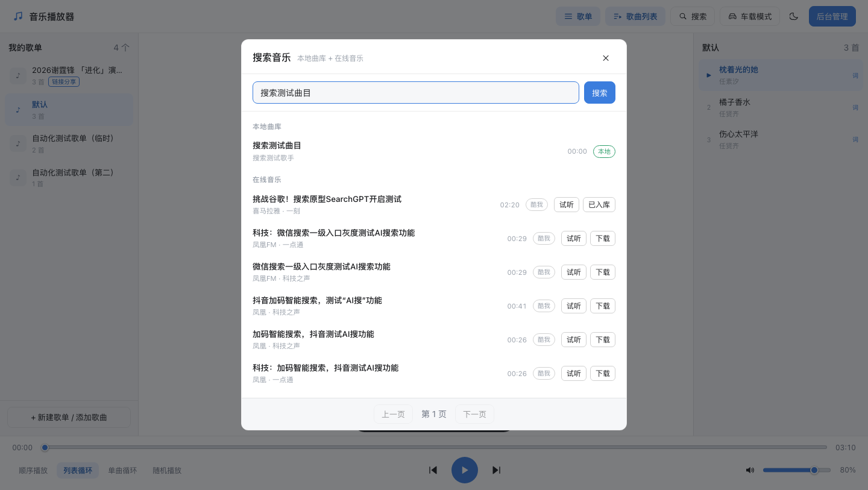
Task: Play song 伤心太平洋 in queue
Action: tap(781, 139)
